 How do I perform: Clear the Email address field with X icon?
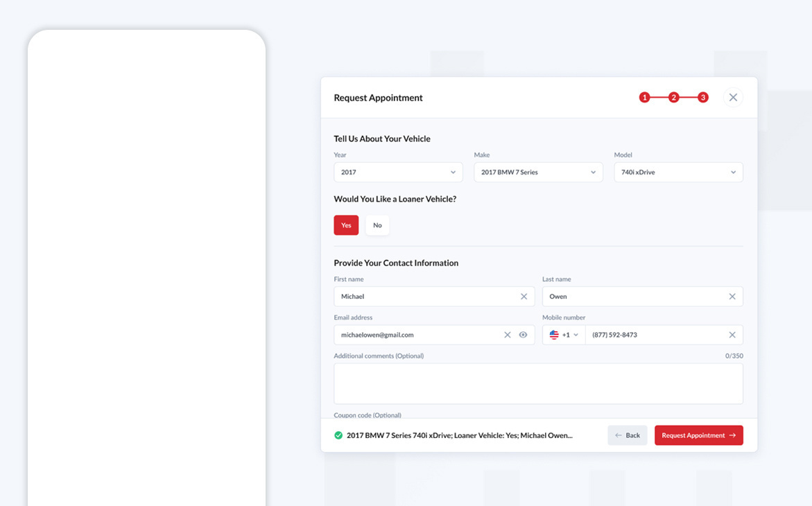507,335
